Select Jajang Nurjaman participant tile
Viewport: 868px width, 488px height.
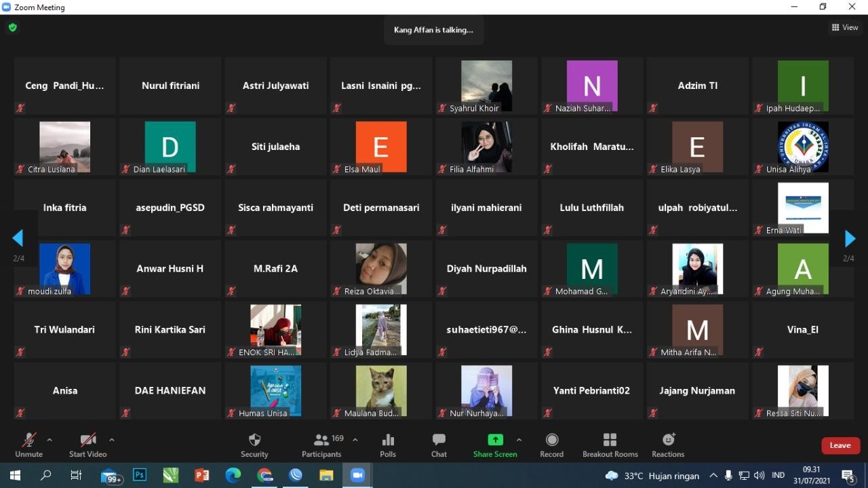[697, 391]
